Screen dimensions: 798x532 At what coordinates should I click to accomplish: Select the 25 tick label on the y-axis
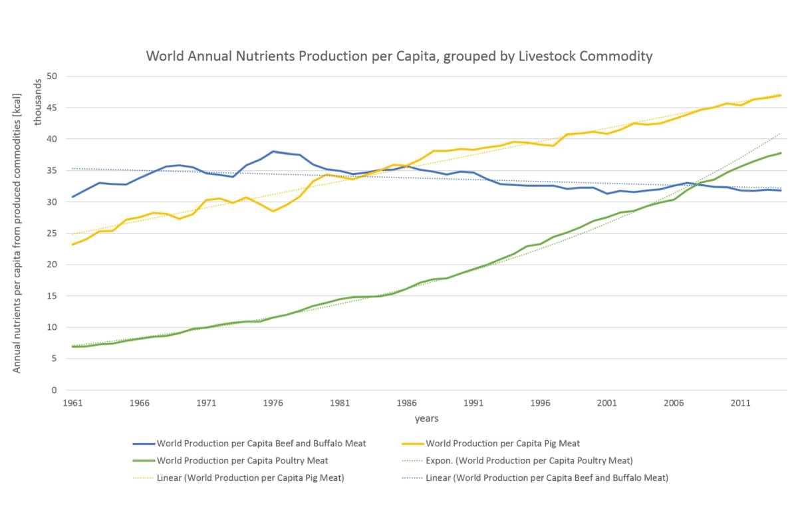pos(53,233)
